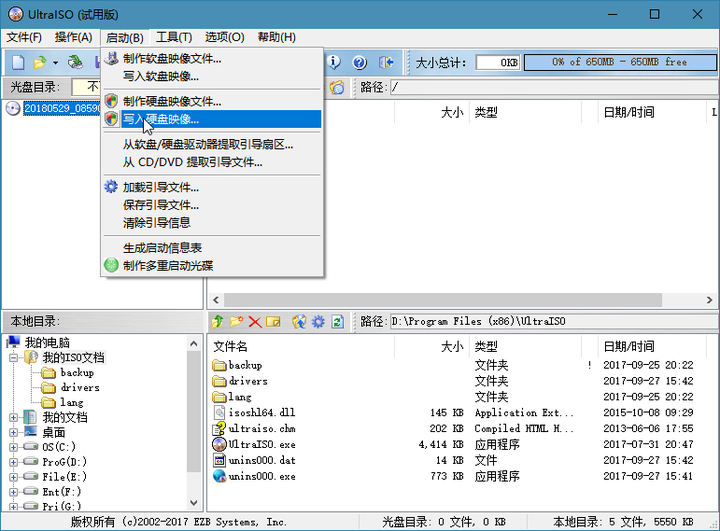Click the green refresh icon in local toolbar
This screenshot has height=531, width=720.
coord(338,322)
